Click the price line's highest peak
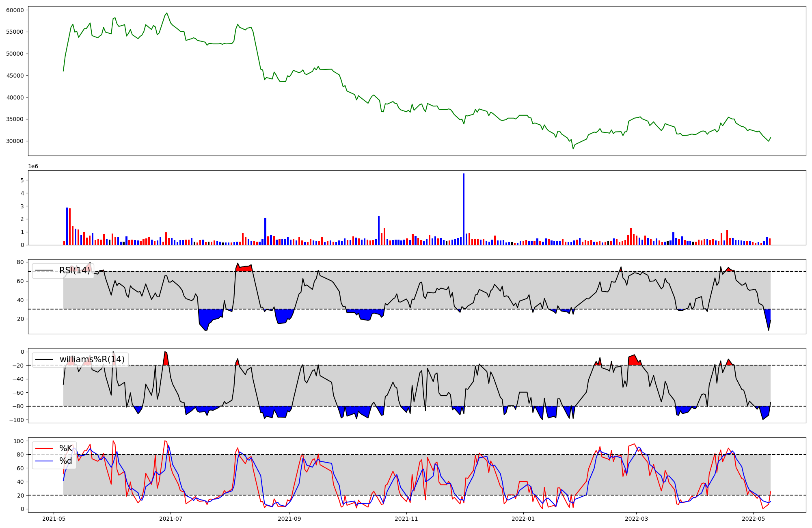The width and height of the screenshot is (812, 528). coord(167,13)
